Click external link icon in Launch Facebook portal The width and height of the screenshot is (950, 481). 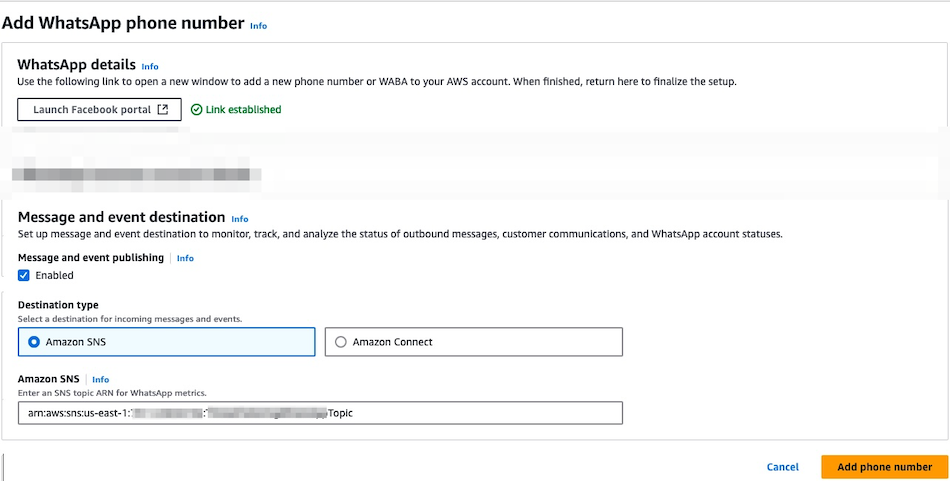[162, 110]
